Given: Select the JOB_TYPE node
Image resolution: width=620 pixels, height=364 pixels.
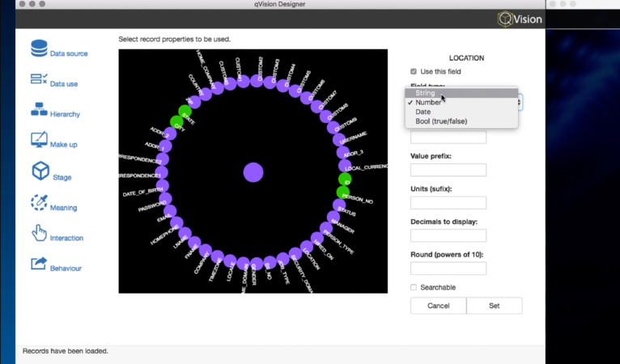Looking at the screenshot, I should (x=282, y=259).
